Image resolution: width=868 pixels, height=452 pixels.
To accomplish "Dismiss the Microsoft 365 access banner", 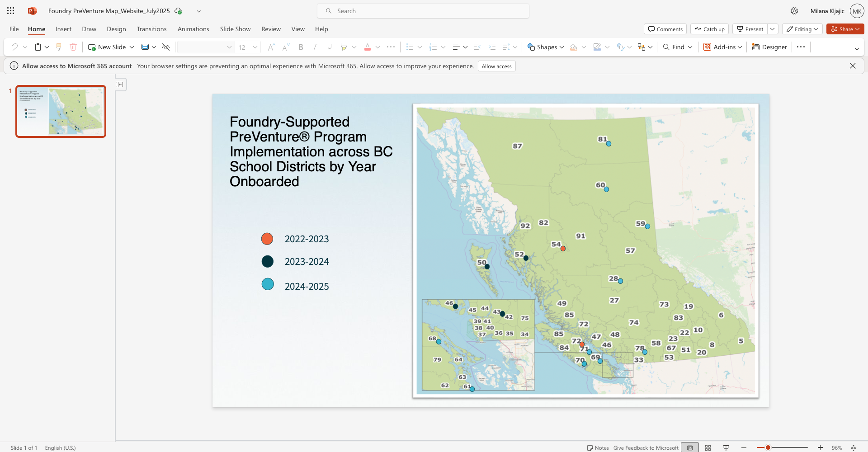I will 853,66.
